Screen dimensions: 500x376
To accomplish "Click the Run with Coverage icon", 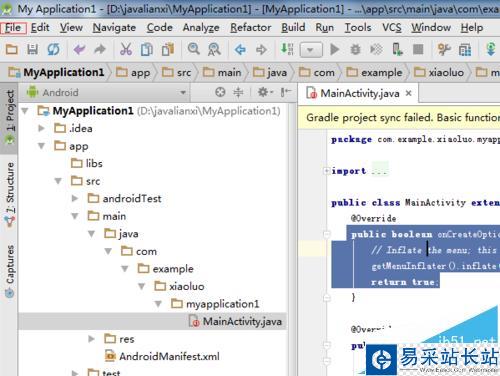I will click(x=376, y=49).
